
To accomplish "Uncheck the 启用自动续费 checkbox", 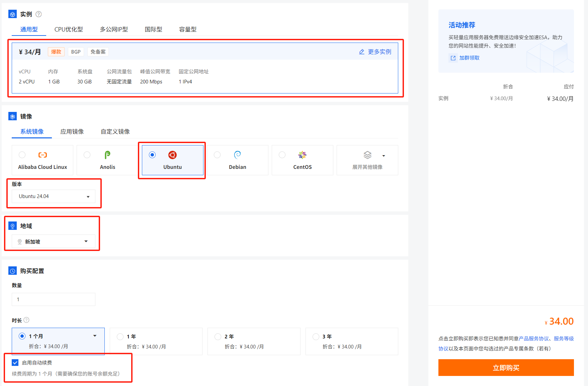I will point(15,363).
